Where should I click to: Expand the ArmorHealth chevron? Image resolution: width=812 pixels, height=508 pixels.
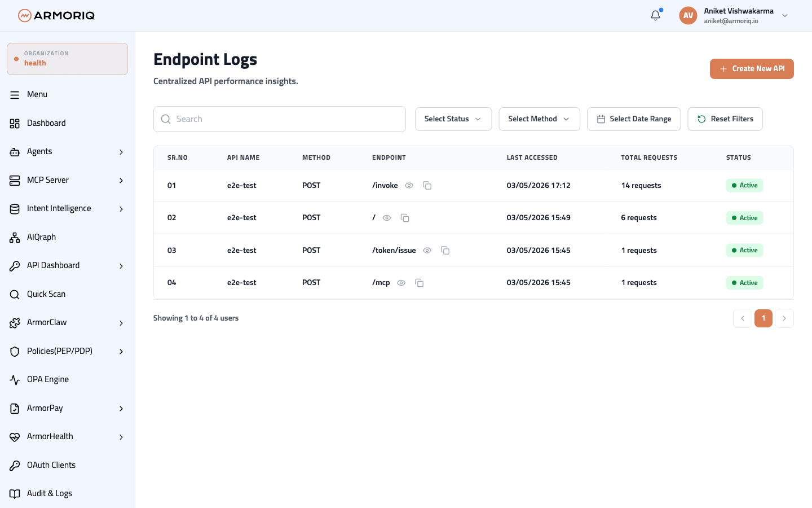(x=121, y=437)
